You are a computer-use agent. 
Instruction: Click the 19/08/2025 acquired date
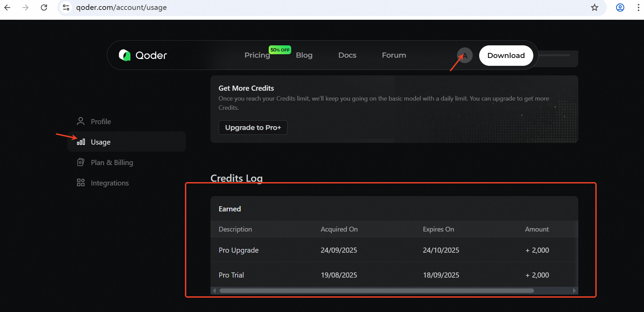tap(339, 275)
